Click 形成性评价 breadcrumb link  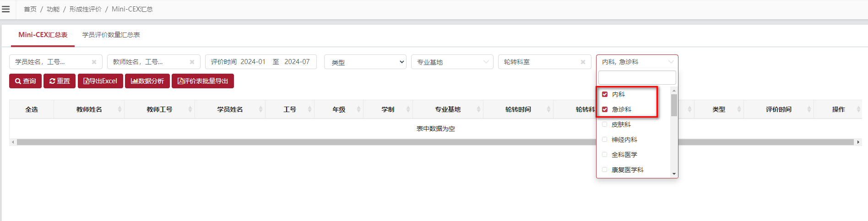pyautogui.click(x=86, y=9)
